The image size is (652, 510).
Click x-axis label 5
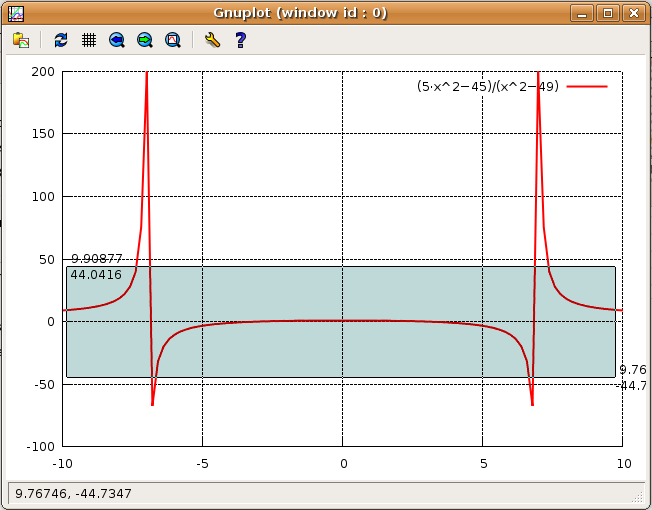(484, 464)
